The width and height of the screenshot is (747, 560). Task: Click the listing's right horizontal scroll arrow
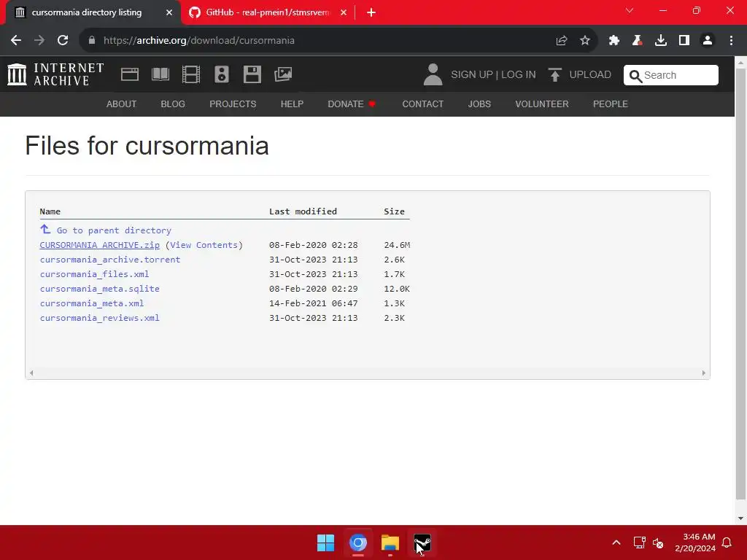tap(704, 373)
